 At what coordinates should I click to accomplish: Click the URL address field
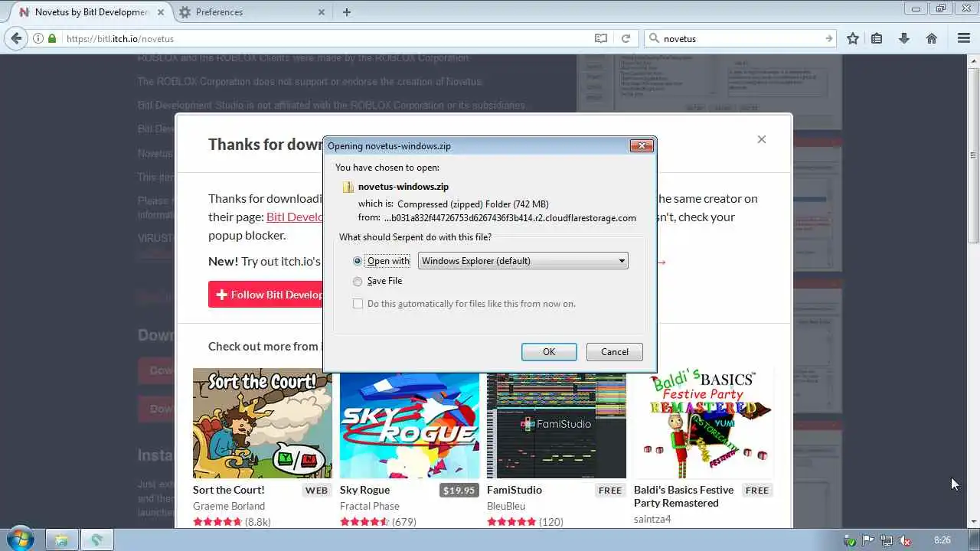point(327,38)
